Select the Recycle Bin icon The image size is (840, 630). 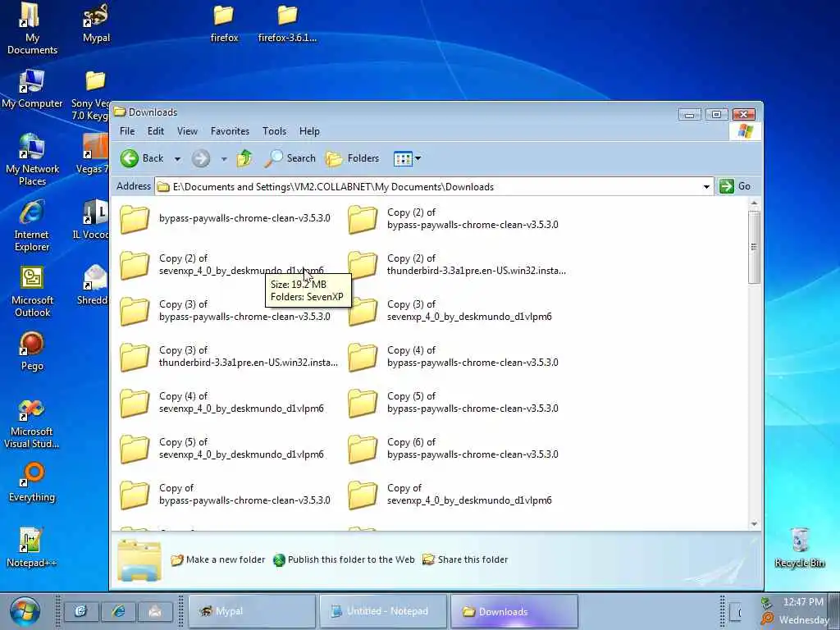click(799, 547)
